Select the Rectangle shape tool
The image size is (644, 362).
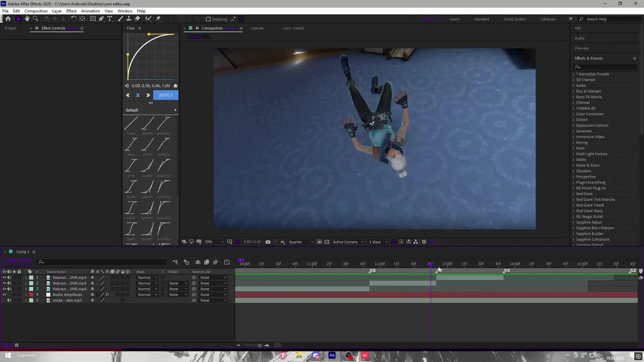coord(93,19)
